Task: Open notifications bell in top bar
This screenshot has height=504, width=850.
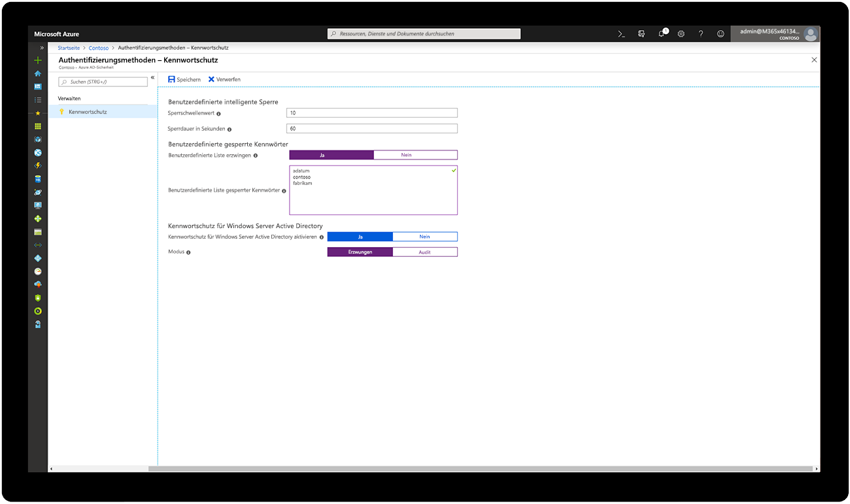Action: pos(662,33)
